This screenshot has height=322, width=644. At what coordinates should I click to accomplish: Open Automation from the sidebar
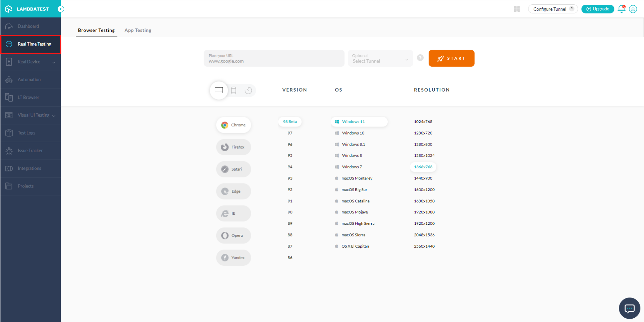pos(29,80)
